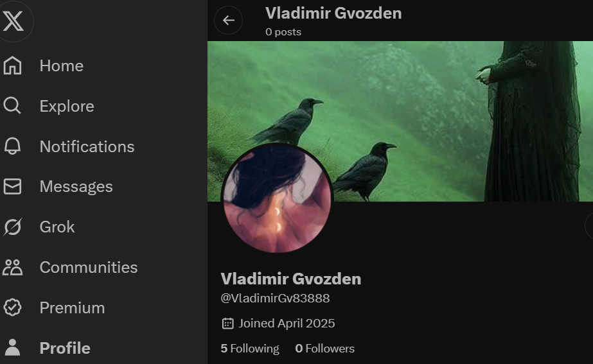The height and width of the screenshot is (364, 593).
Task: Open the Notifications menu label
Action: [87, 146]
